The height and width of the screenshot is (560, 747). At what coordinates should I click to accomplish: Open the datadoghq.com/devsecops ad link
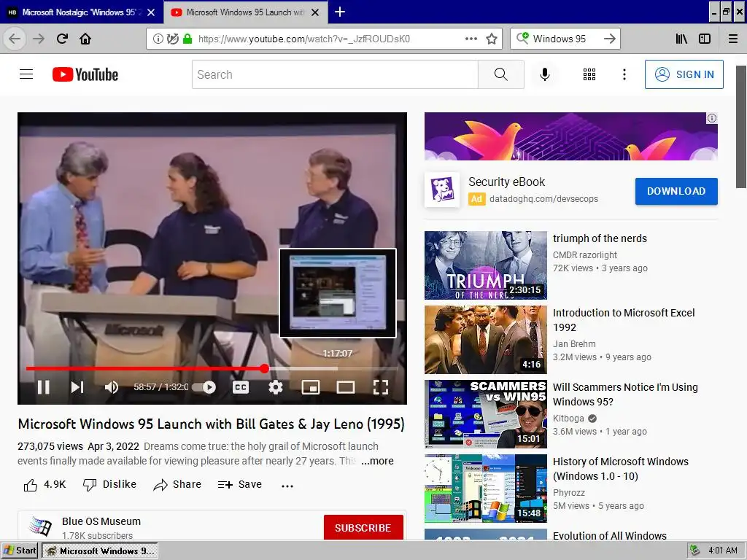[x=543, y=199]
